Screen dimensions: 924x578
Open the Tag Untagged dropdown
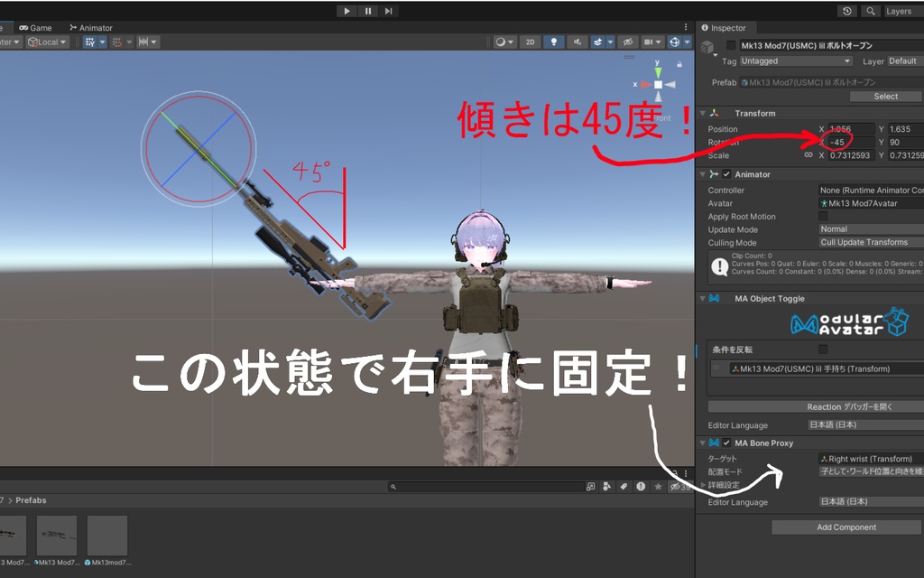tap(796, 61)
